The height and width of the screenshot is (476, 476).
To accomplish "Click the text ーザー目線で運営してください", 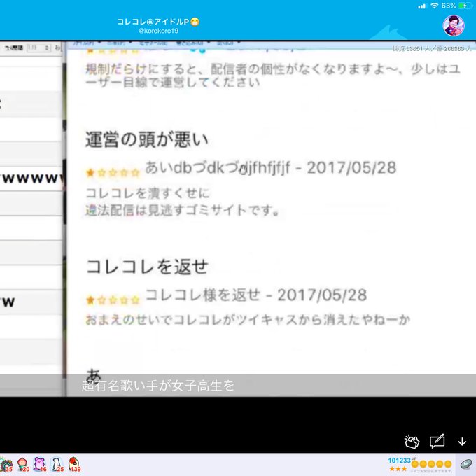I will pos(172,83).
